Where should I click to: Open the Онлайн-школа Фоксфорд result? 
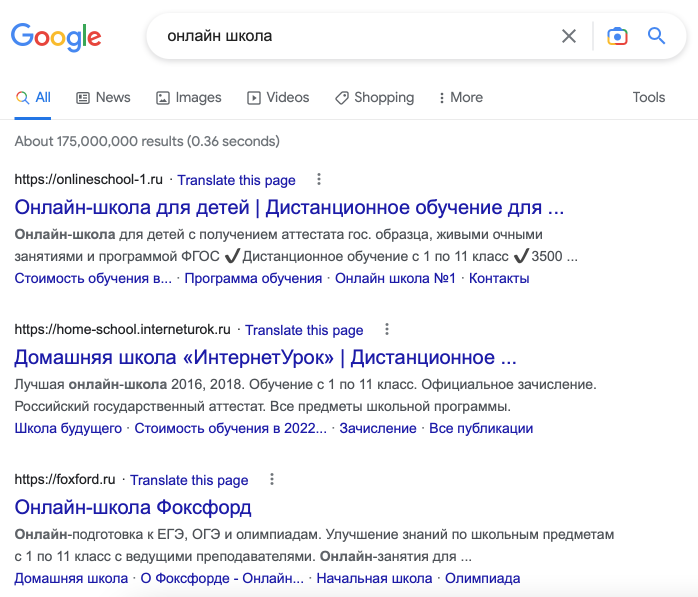tap(133, 507)
